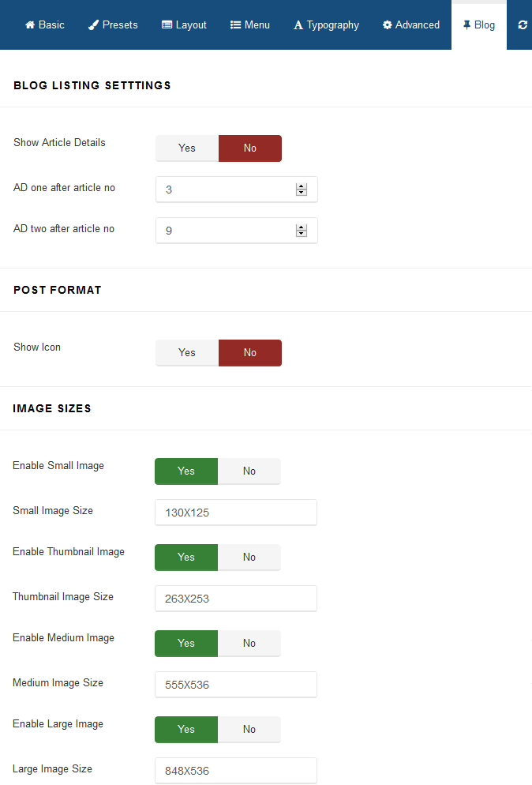This screenshot has width=532, height=785.
Task: Click the Medium Image Size field
Action: tap(236, 685)
